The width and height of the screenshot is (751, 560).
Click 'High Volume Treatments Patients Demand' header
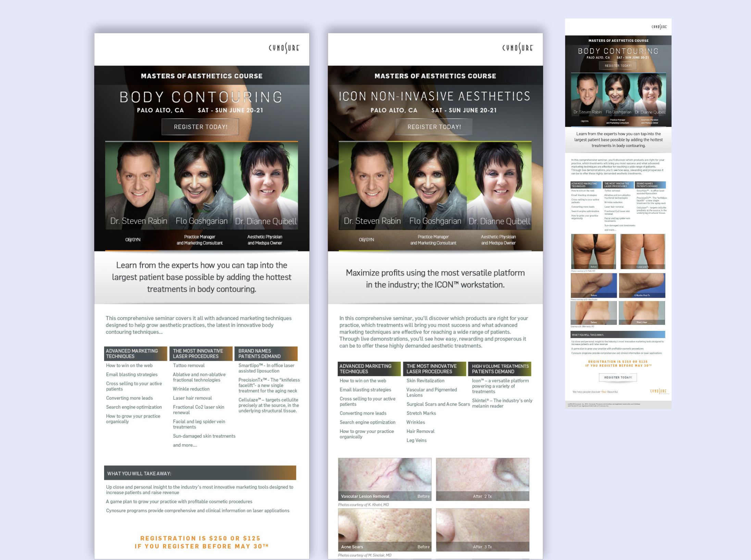[500, 369]
